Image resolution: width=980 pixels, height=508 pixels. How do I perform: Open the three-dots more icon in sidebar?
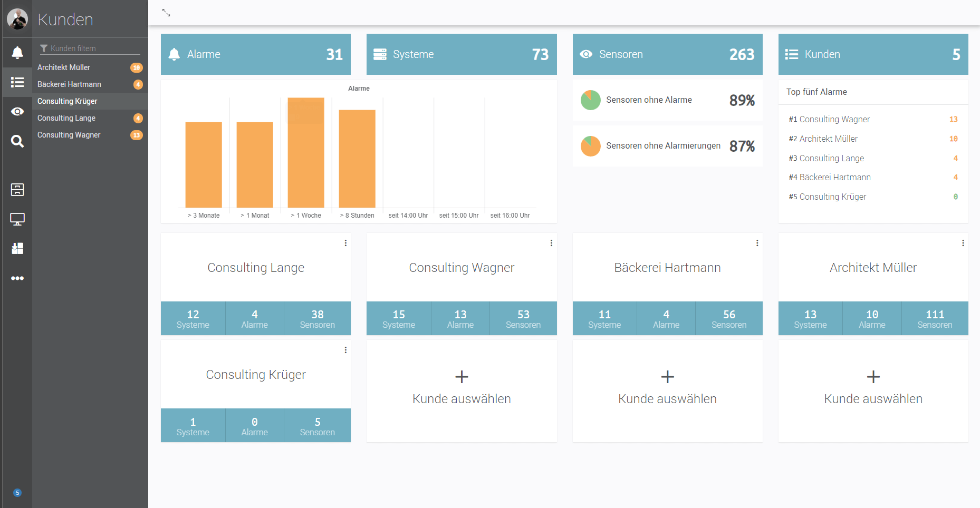coord(17,278)
